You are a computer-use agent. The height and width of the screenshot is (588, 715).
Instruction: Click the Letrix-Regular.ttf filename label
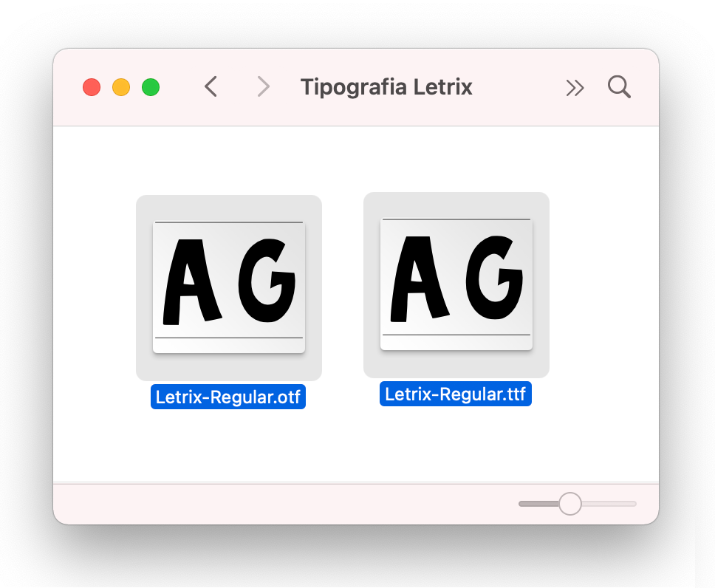(x=456, y=394)
